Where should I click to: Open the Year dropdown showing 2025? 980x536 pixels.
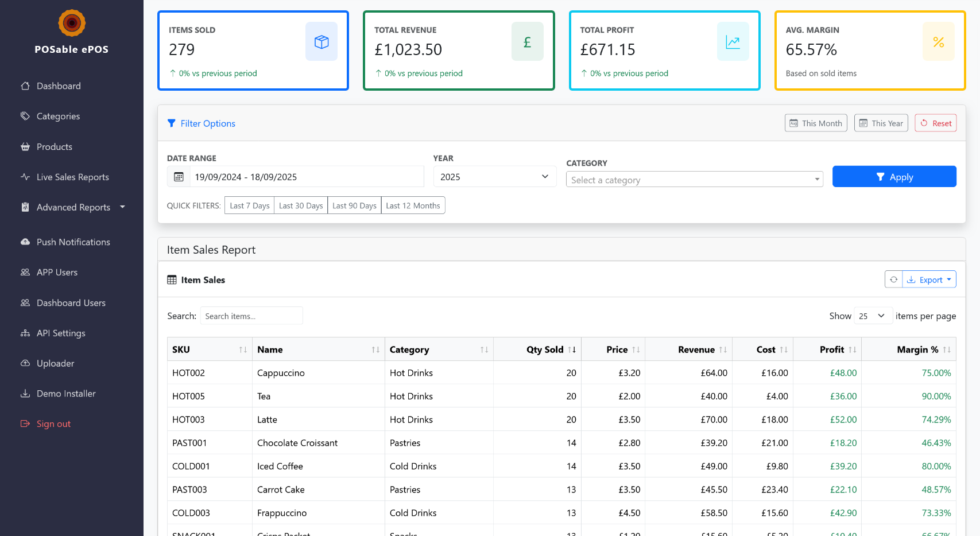(x=494, y=177)
